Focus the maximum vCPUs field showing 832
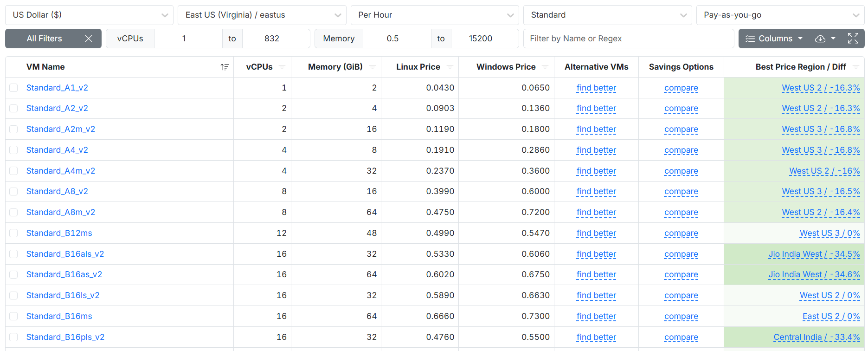The width and height of the screenshot is (868, 351). [x=276, y=39]
